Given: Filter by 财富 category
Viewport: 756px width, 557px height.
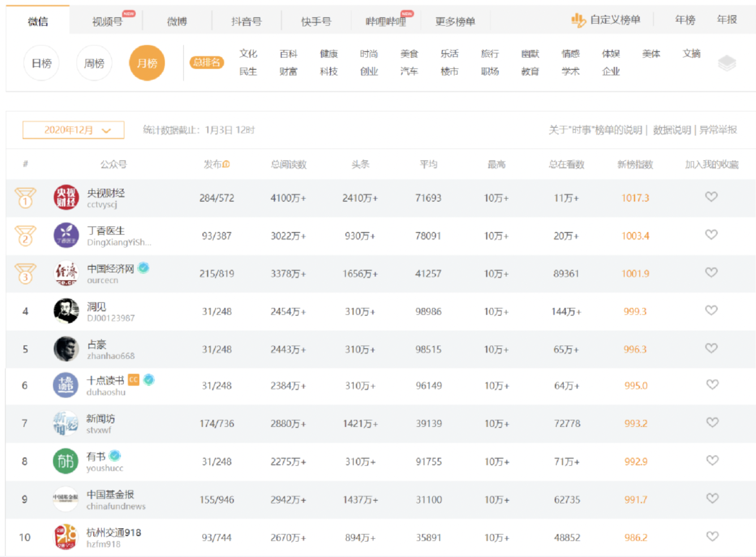Looking at the screenshot, I should pos(289,71).
